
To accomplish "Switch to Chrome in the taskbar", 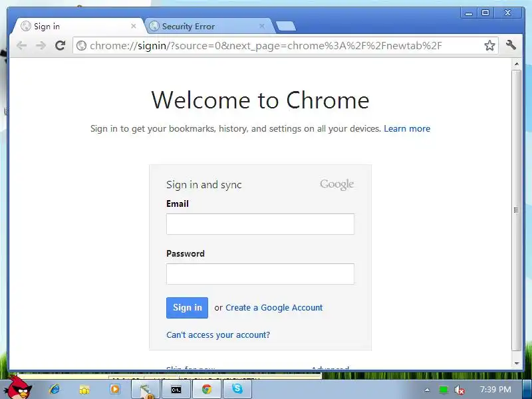I will point(207,390).
